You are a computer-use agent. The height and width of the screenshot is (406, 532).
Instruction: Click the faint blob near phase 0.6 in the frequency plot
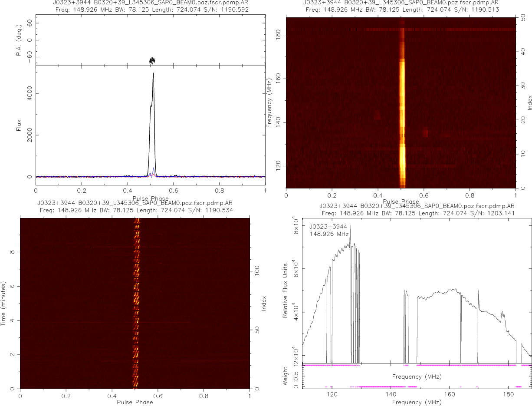(425, 132)
